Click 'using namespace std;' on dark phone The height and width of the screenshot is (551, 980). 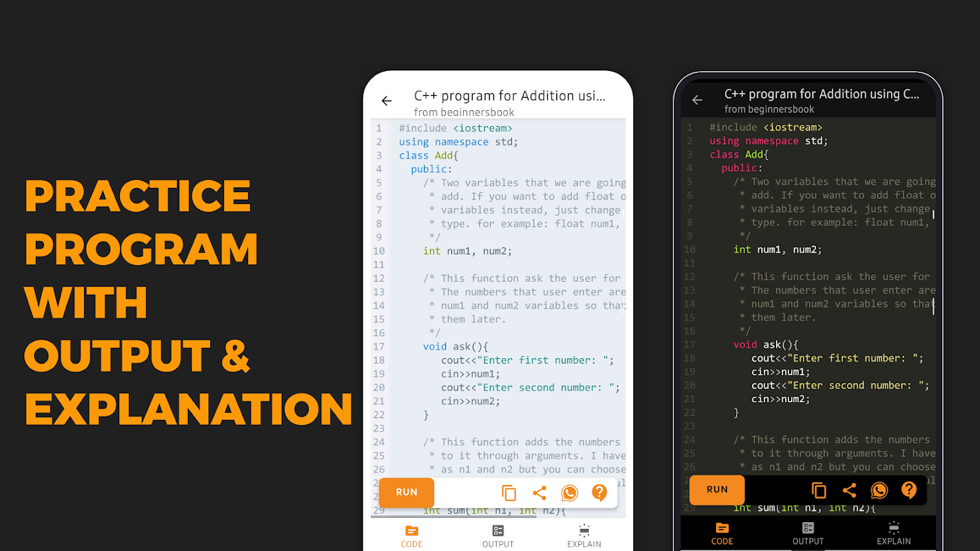769,141
